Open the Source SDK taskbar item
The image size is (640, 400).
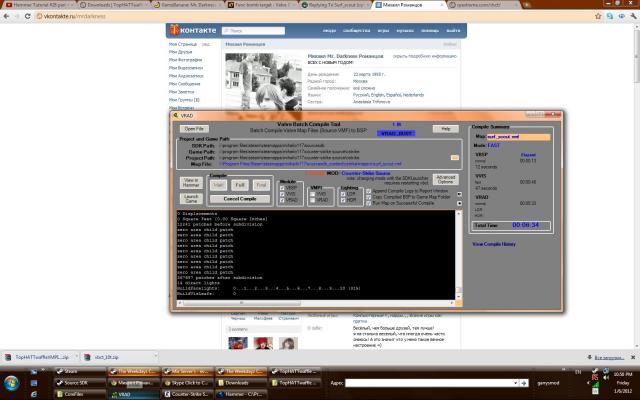[x=82, y=382]
